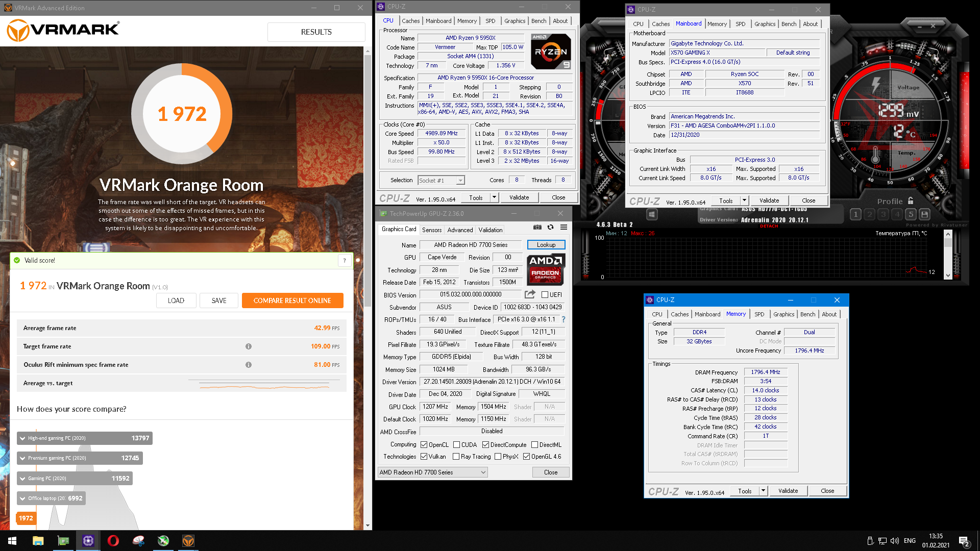Viewport: 980px width, 551px height.
Task: Click the info icon for Oculus Rift minimum spec
Action: pyautogui.click(x=249, y=365)
